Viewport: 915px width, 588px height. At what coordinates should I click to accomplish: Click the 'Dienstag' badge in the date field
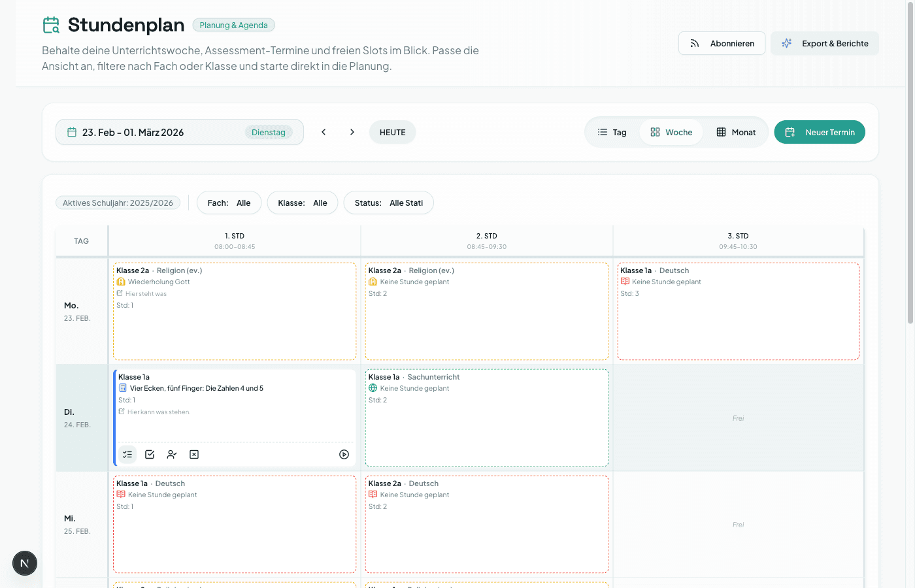tap(269, 133)
